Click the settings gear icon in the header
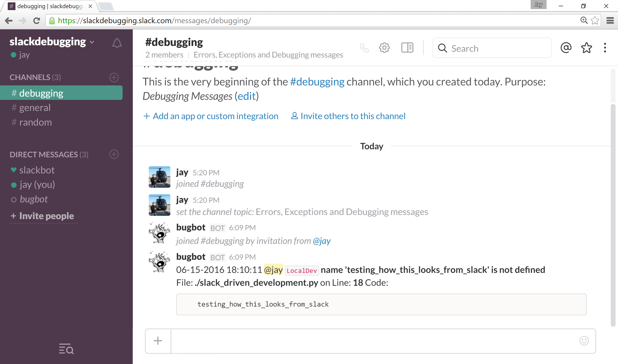Image resolution: width=618 pixels, height=364 pixels. pyautogui.click(x=384, y=48)
